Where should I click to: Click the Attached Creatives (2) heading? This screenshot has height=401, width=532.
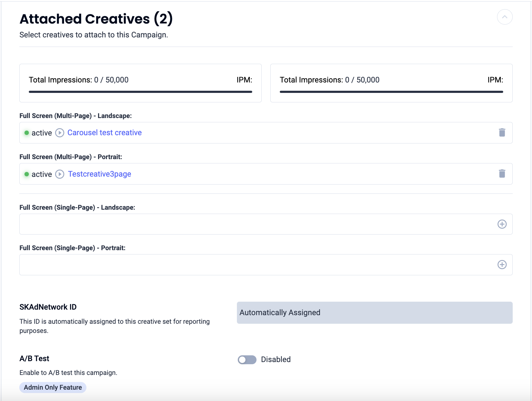(96, 19)
